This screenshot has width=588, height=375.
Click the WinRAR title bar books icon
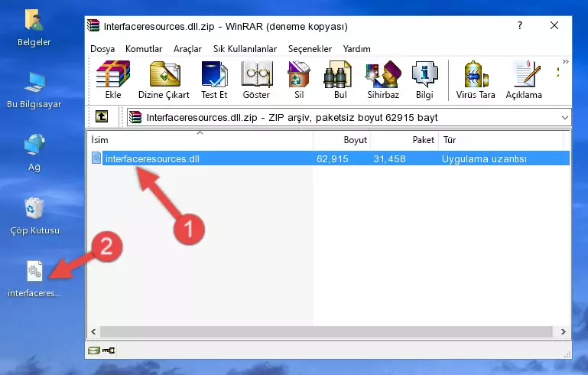click(93, 25)
